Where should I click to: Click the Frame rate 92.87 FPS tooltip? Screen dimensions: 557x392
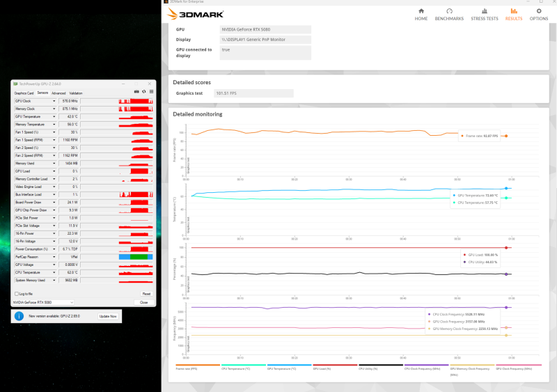[x=479, y=136]
